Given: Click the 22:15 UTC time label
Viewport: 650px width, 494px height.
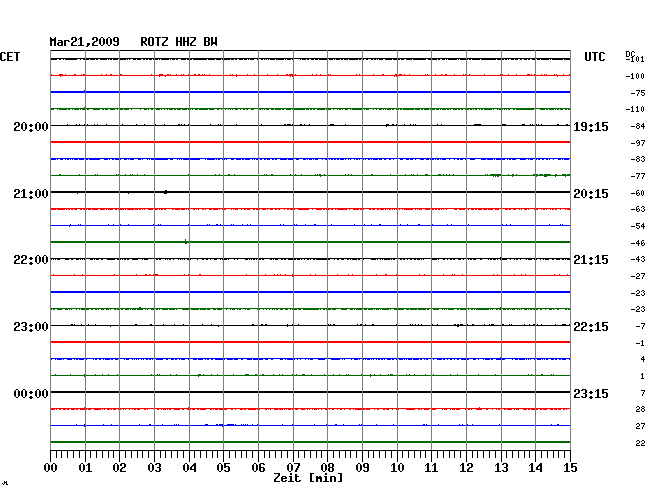Looking at the screenshot, I should [x=591, y=327].
